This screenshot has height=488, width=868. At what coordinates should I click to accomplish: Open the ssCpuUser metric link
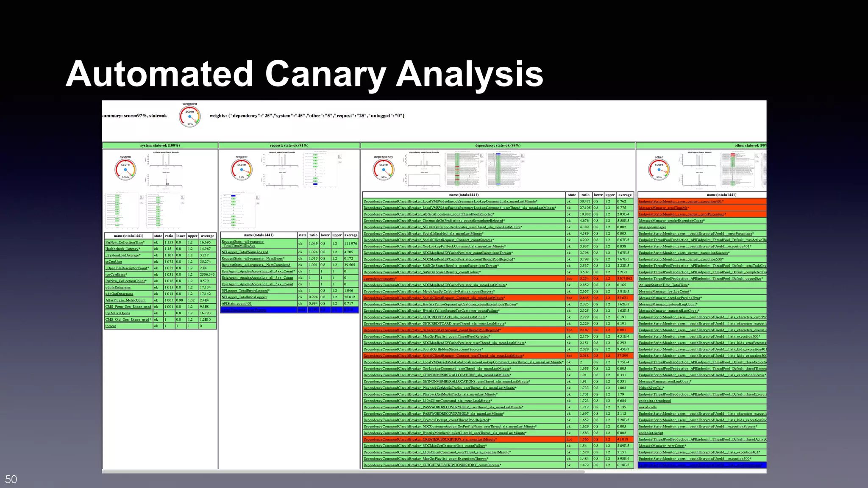tap(114, 262)
